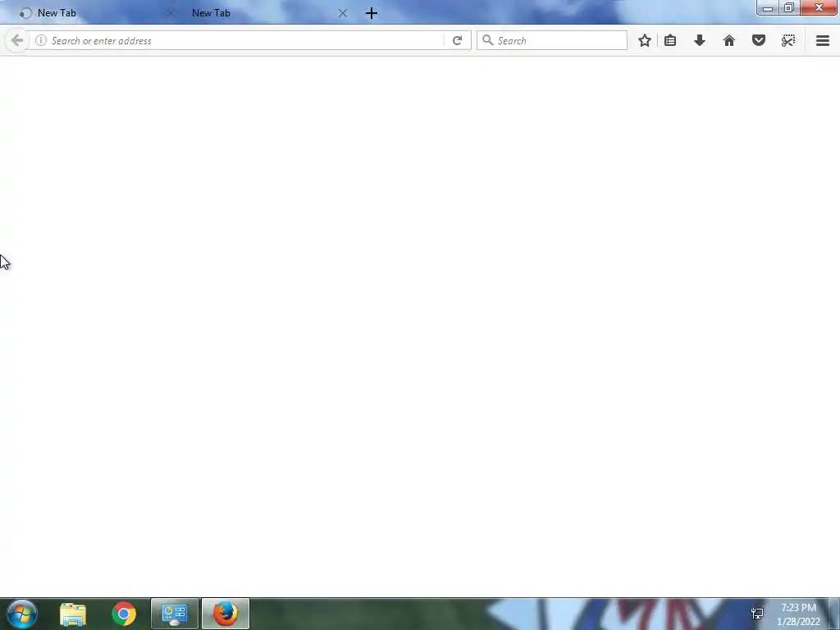Close the Firefox window
This screenshot has width=840, height=630.
(819, 7)
